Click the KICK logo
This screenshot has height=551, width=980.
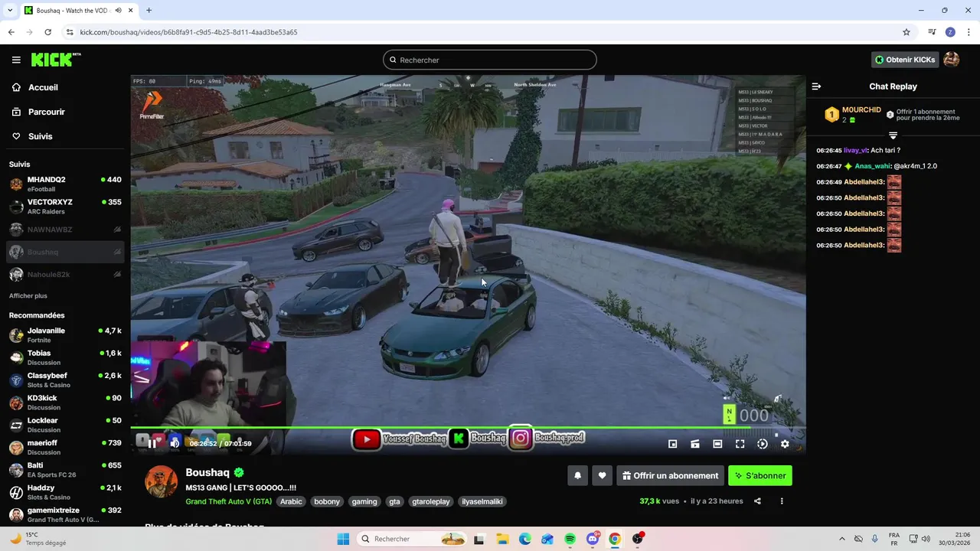(56, 60)
